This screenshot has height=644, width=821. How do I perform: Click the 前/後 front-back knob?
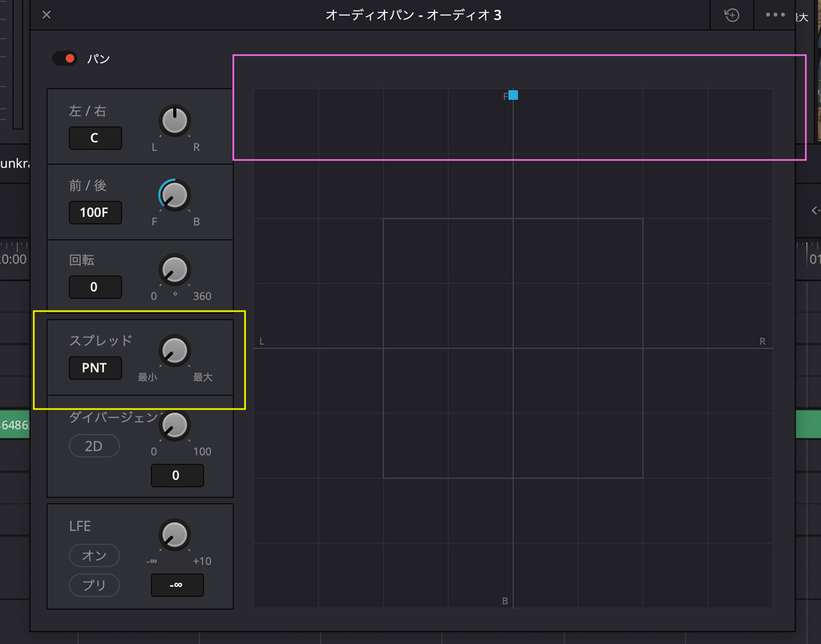(175, 196)
